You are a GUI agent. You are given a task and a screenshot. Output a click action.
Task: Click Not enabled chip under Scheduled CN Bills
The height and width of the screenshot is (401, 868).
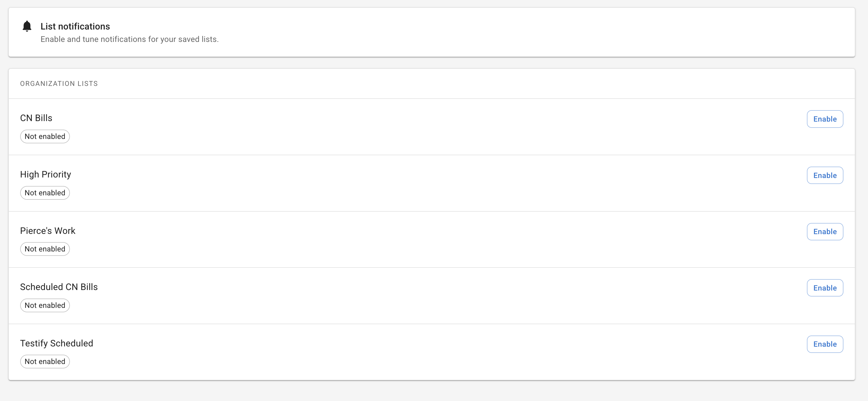tap(45, 305)
